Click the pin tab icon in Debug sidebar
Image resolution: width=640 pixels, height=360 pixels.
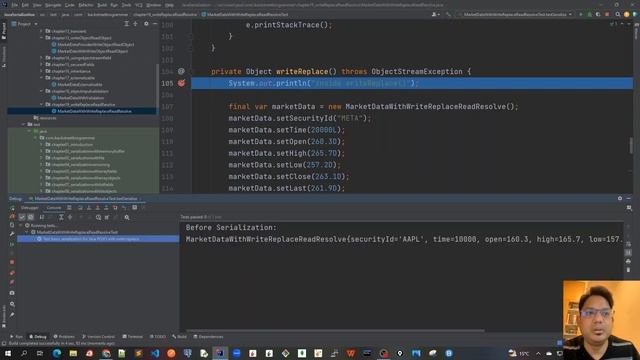(x=12, y=315)
